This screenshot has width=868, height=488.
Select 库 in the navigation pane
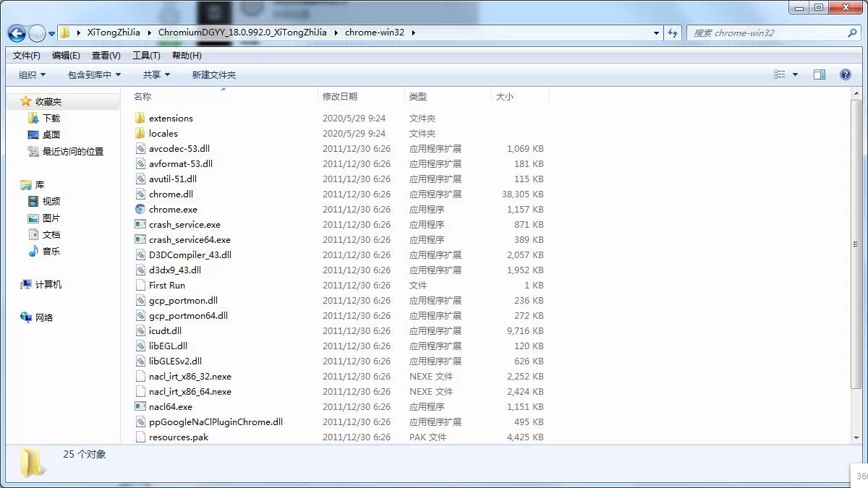point(39,185)
